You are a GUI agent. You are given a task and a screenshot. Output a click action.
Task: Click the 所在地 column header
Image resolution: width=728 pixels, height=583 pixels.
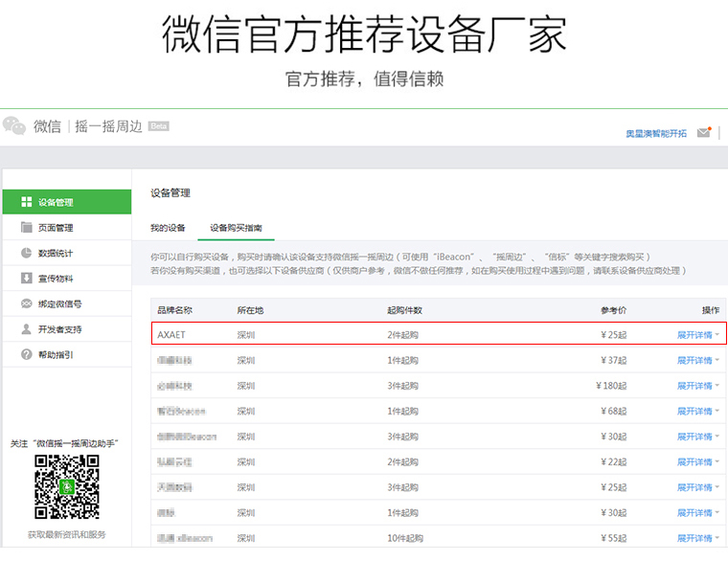[x=250, y=310]
